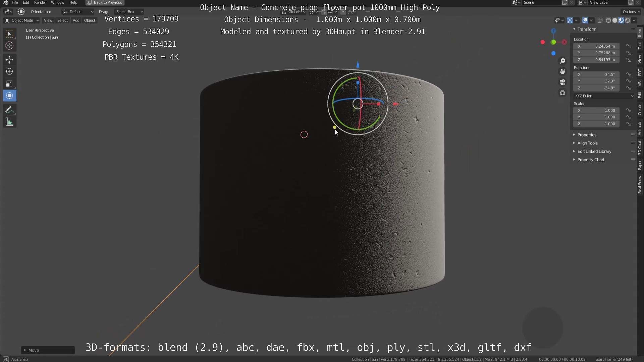Open the Window menu
This screenshot has width=644, height=362.
tap(57, 2)
